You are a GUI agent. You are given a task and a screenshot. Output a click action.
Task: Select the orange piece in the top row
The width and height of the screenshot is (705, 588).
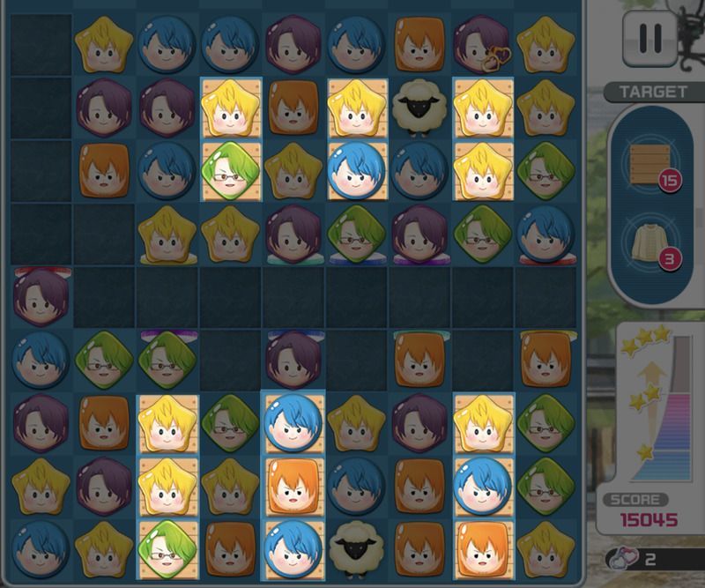point(419,44)
